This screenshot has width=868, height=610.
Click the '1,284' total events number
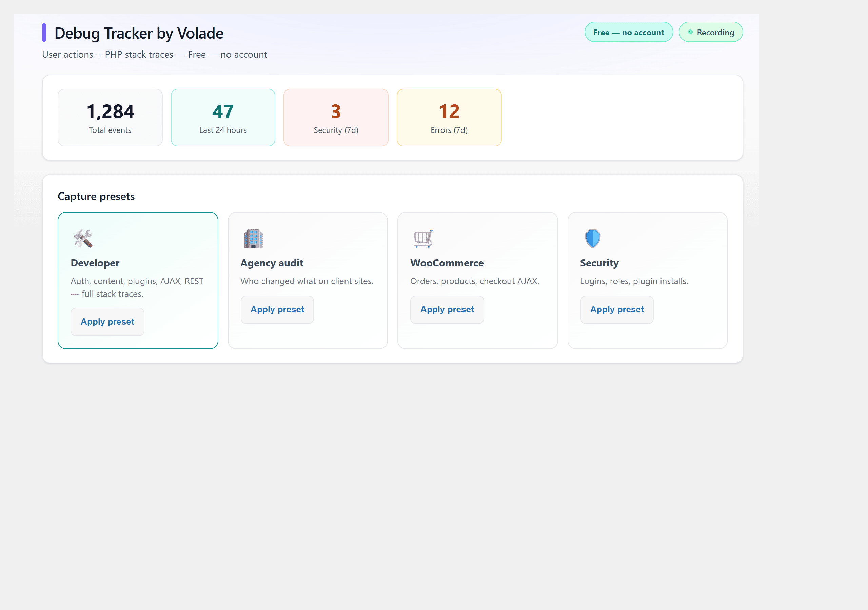(x=110, y=111)
